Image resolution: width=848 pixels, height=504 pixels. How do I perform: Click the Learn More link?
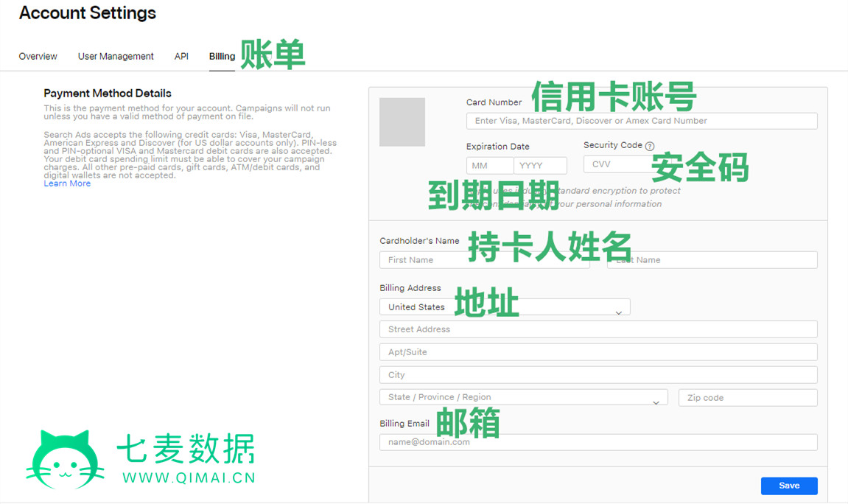click(67, 183)
